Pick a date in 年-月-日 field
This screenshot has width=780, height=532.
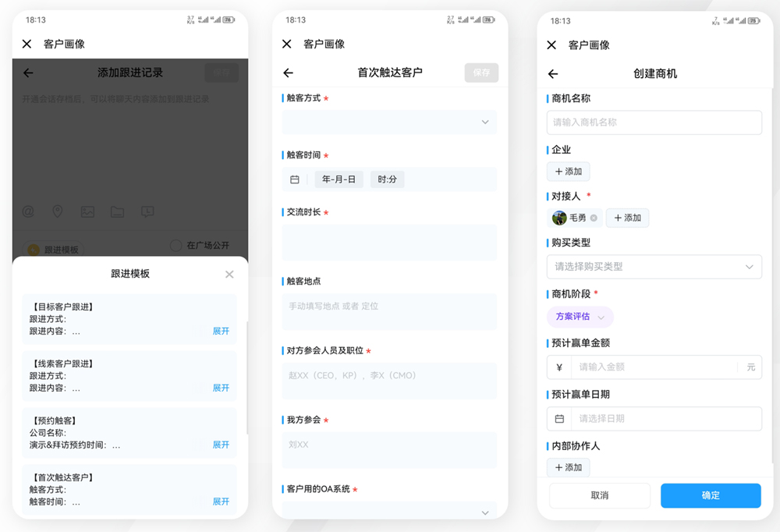(x=339, y=179)
